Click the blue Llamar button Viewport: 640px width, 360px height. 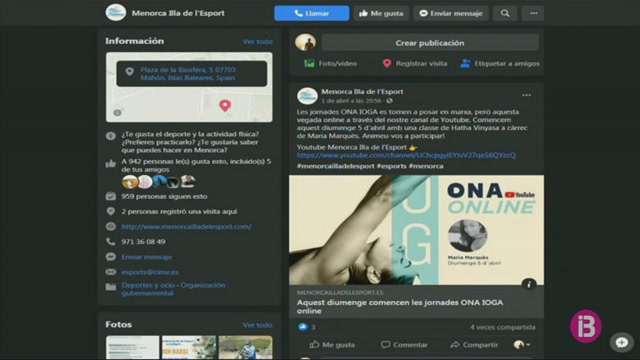pos(312,13)
